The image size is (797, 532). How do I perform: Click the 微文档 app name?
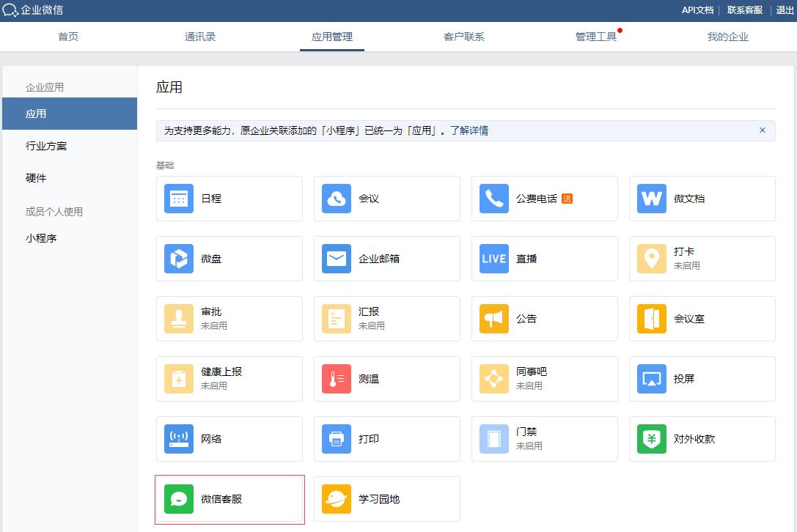689,199
